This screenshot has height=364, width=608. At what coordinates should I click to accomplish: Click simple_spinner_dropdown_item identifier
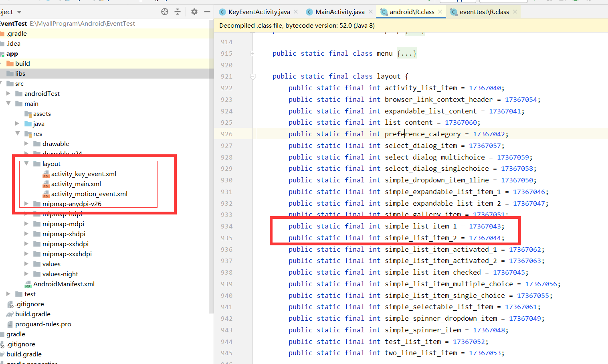pyautogui.click(x=441, y=318)
